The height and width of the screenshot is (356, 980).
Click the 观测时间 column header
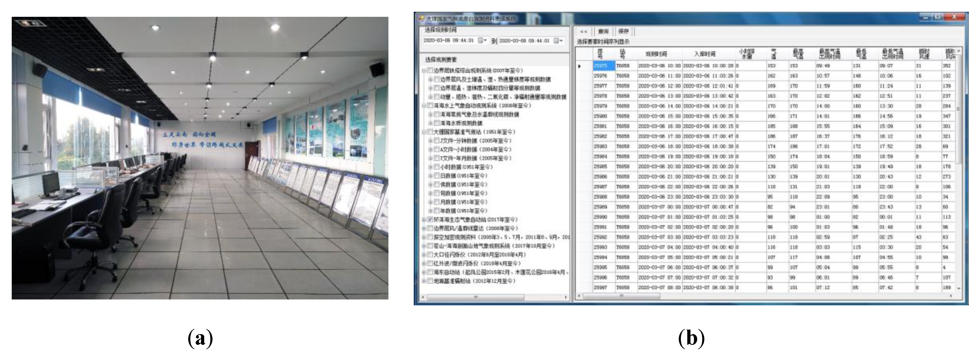(x=656, y=54)
